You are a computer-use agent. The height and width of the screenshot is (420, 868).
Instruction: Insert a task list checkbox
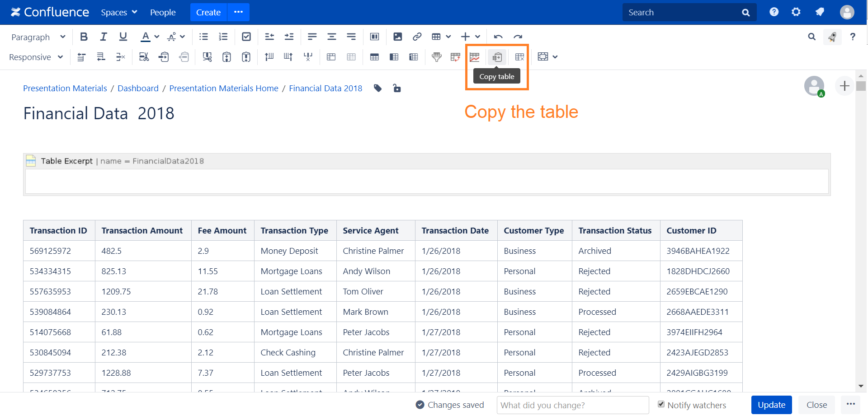246,37
